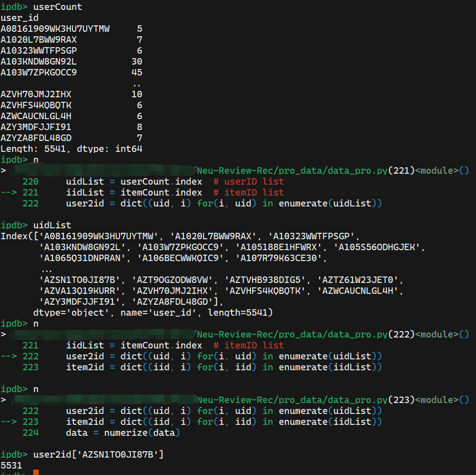Click 'AZVH70JMJ2IHX' in the userCount output rows
Viewport: 476px width, 475px height.
(36, 94)
